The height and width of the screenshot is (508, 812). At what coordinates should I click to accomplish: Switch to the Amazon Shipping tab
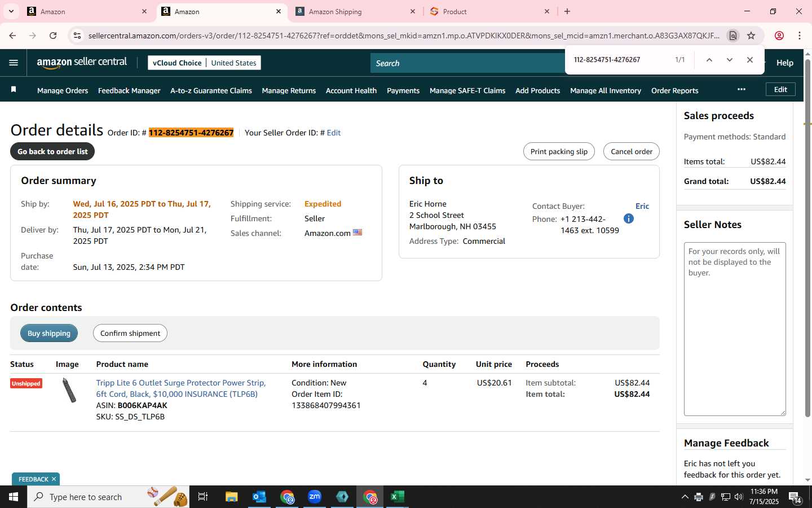(x=355, y=11)
